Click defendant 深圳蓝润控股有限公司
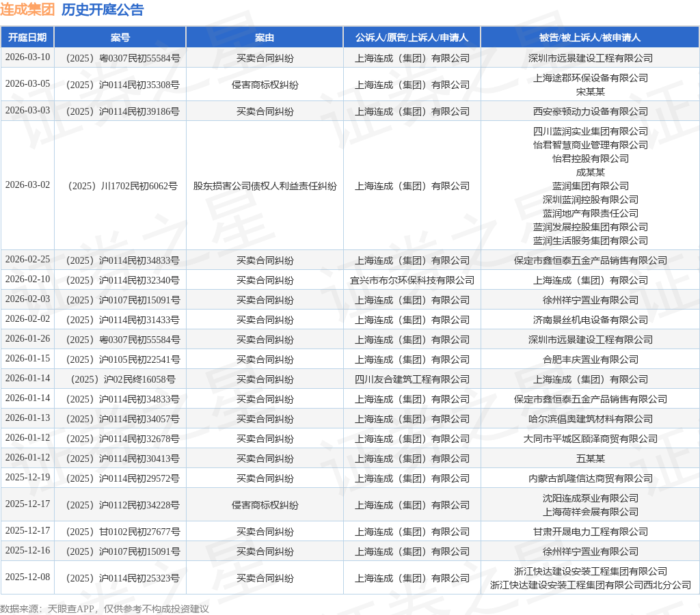This screenshot has height=615, width=700. point(590,200)
